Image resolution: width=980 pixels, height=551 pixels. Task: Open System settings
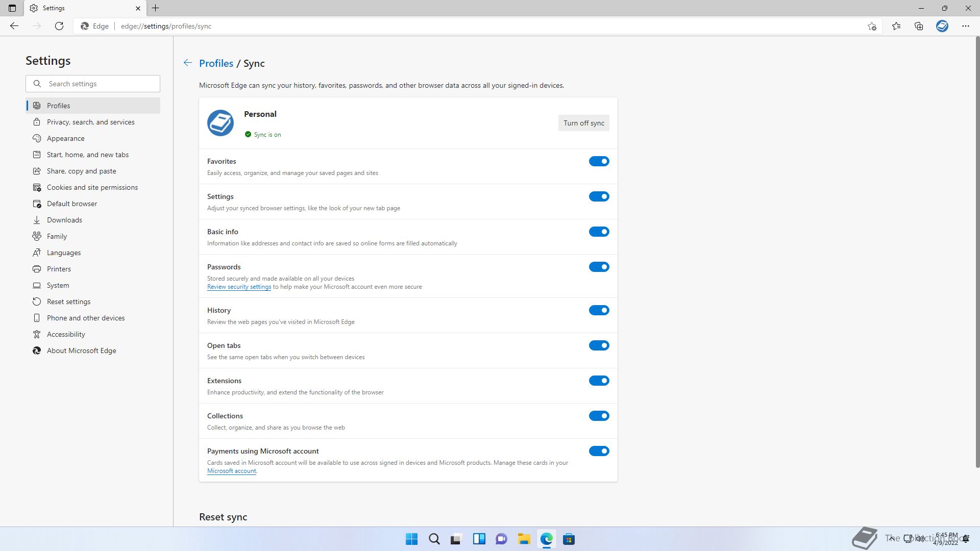pos(93,285)
